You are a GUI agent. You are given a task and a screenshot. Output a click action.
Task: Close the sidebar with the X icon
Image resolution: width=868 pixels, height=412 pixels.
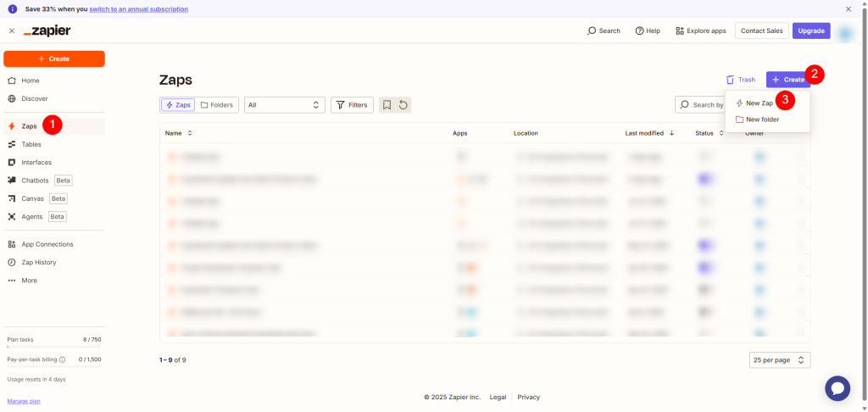coord(11,31)
